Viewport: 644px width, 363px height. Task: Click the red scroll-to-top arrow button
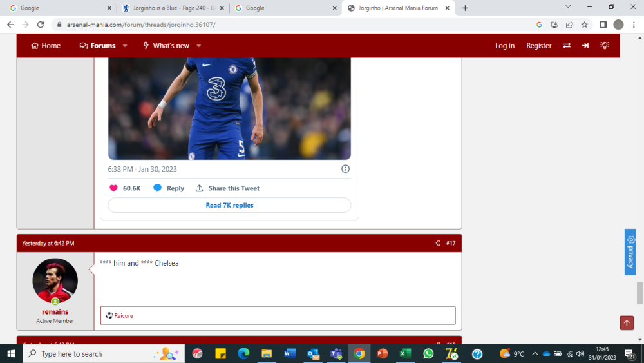(627, 323)
